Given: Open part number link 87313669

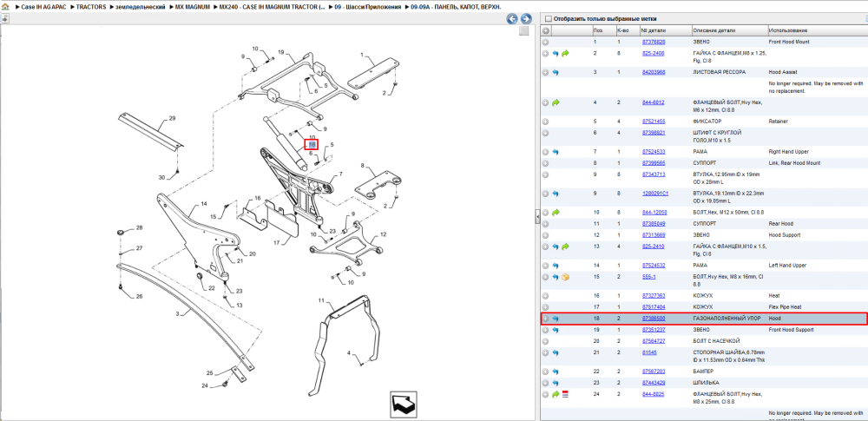Looking at the screenshot, I should pos(654,235).
